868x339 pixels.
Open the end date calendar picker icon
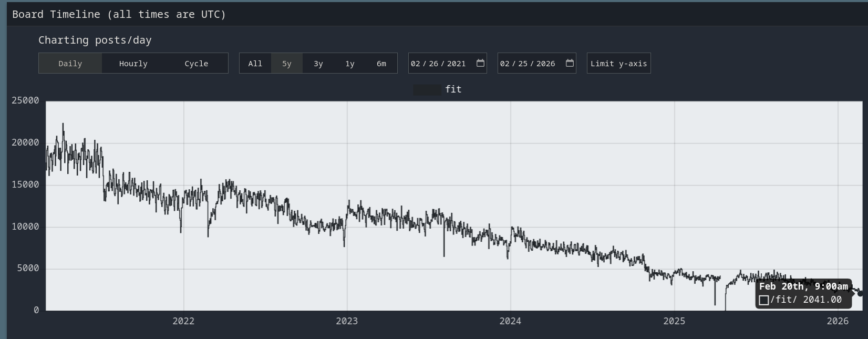pyautogui.click(x=570, y=63)
